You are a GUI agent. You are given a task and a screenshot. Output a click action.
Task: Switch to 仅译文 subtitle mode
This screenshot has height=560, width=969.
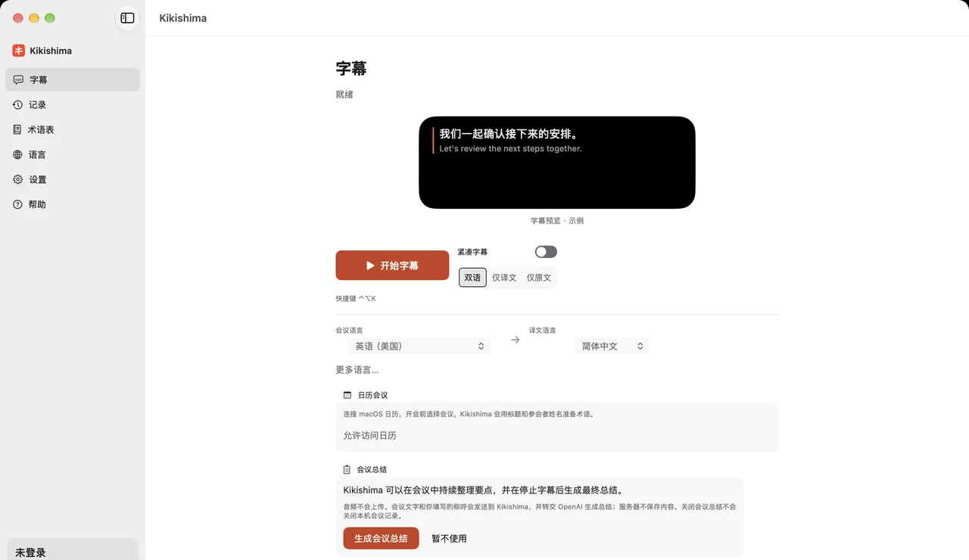(x=504, y=278)
